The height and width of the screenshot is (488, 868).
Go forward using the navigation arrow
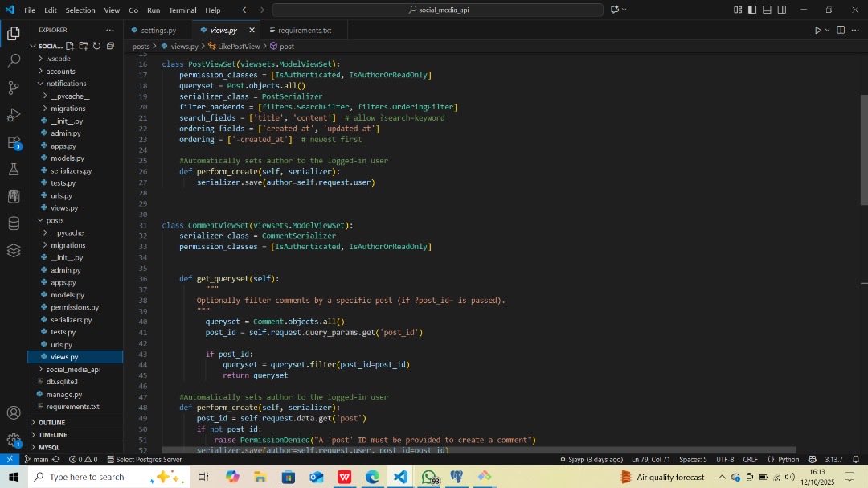[260, 10]
